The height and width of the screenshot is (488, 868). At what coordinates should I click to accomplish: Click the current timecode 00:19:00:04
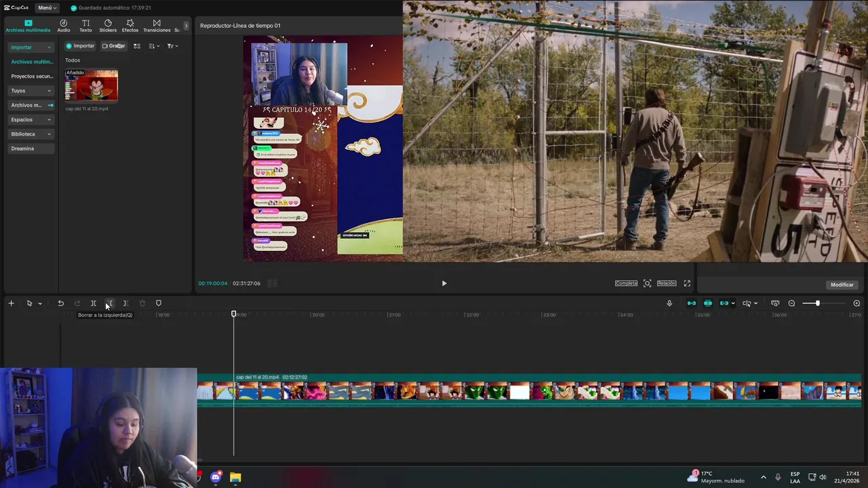click(213, 283)
